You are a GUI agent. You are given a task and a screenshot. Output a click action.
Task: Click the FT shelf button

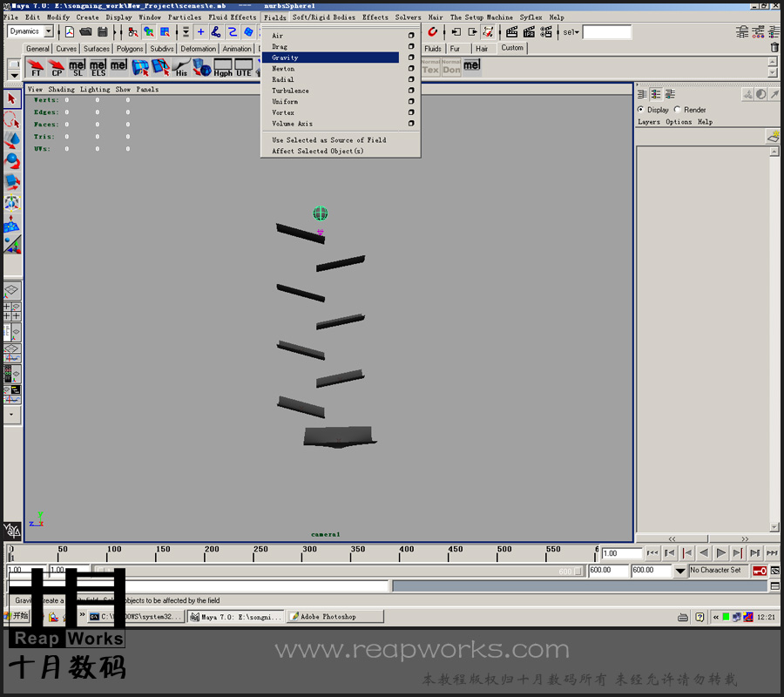click(x=36, y=67)
